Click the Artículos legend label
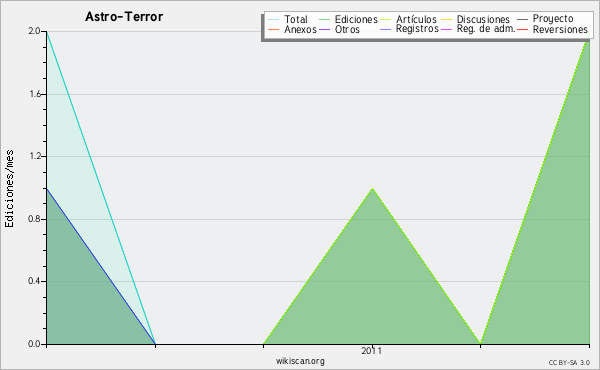Screen dimensions: 600x370 click(x=416, y=19)
